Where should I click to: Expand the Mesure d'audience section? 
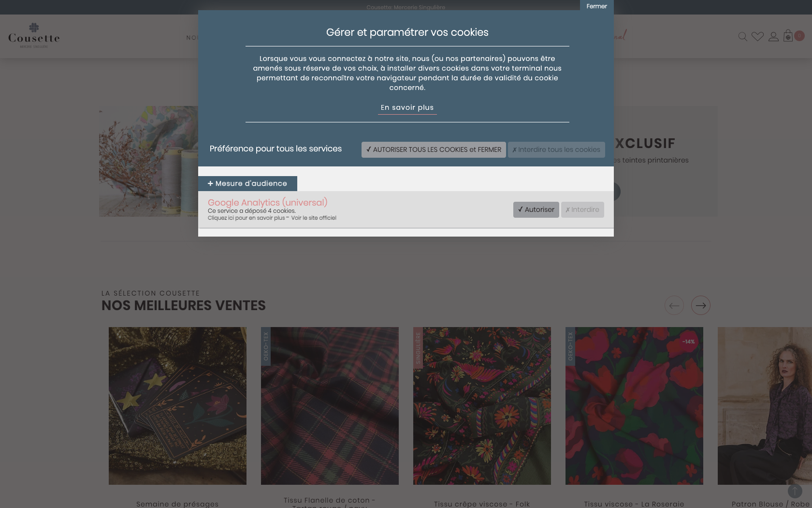click(x=247, y=183)
